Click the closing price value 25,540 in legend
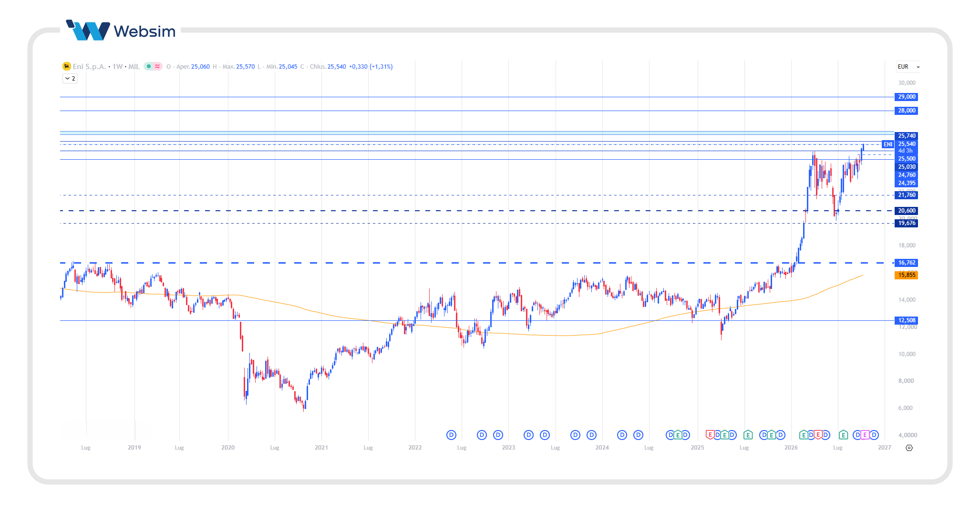The height and width of the screenshot is (512, 980). (337, 67)
